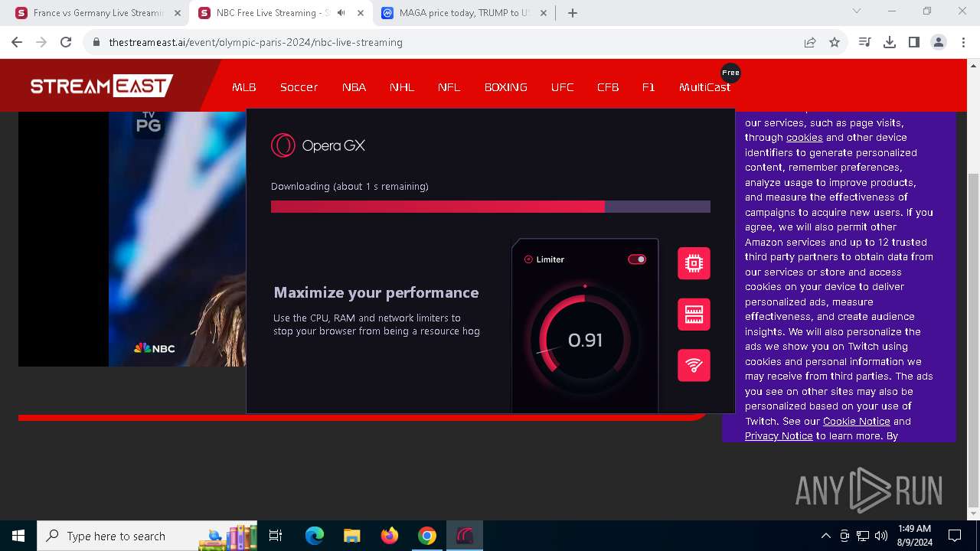This screenshot has height=551, width=980.
Task: Select the NBC Free Live Streaming tab
Action: (x=266, y=13)
